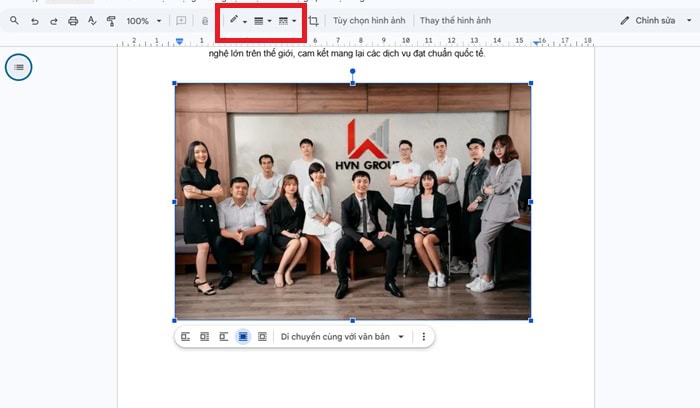Click the greyed icon beside add comment
Image resolution: width=700 pixels, height=408 pixels.
[x=204, y=21]
